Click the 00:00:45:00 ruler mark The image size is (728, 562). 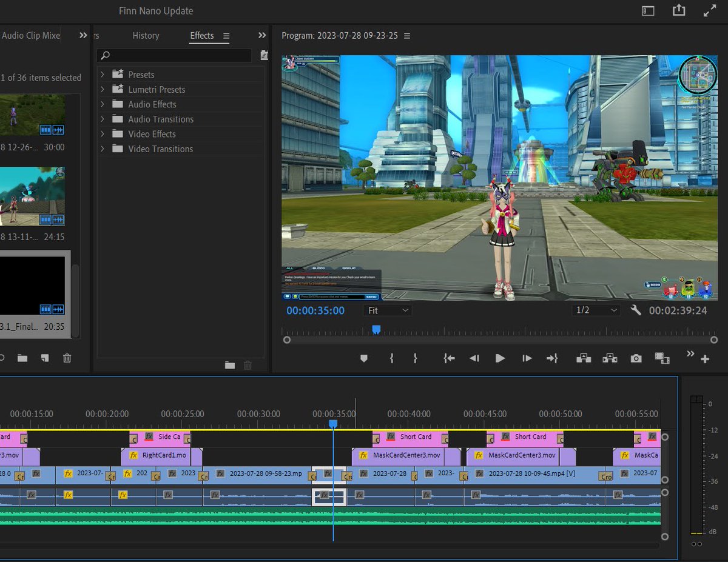tap(485, 414)
